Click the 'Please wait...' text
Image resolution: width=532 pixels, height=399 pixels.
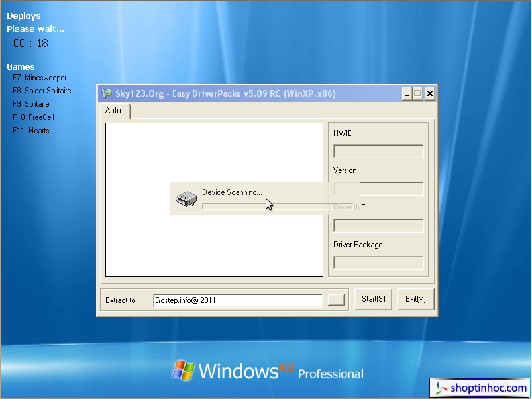coord(35,29)
